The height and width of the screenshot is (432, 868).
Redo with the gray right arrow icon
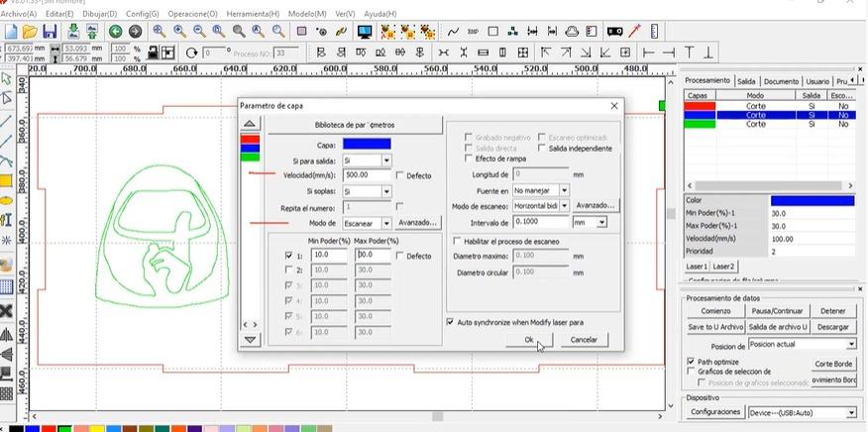[x=135, y=32]
